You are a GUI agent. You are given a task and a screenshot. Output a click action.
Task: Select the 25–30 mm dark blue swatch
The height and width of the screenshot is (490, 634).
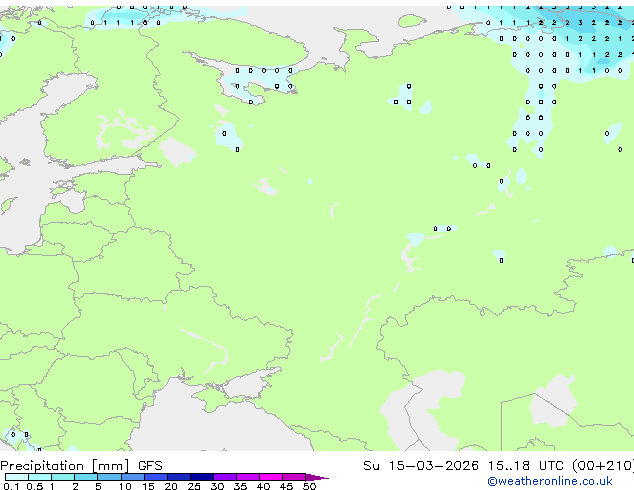tap(202, 477)
